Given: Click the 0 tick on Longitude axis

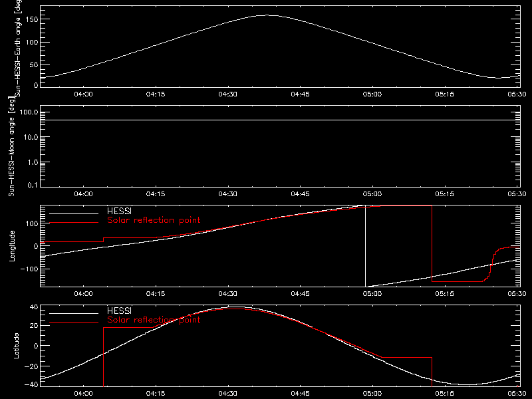Looking at the screenshot, I should click(x=36, y=246).
